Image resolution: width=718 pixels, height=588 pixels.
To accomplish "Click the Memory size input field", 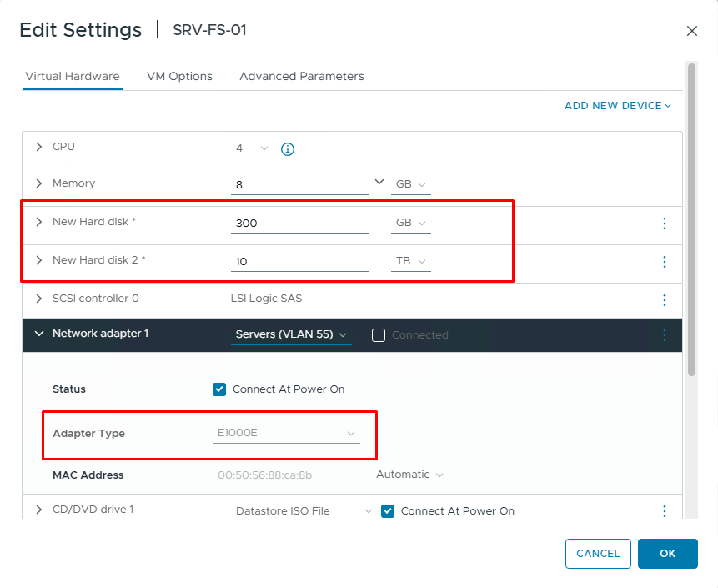I will [300, 185].
